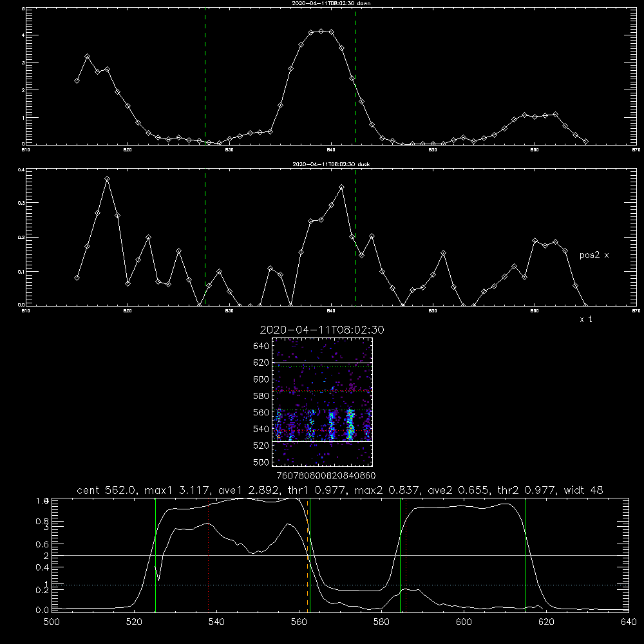Screen dimensions: 644x644
Task: Click heat map y-axis label 600
Action: (261, 379)
